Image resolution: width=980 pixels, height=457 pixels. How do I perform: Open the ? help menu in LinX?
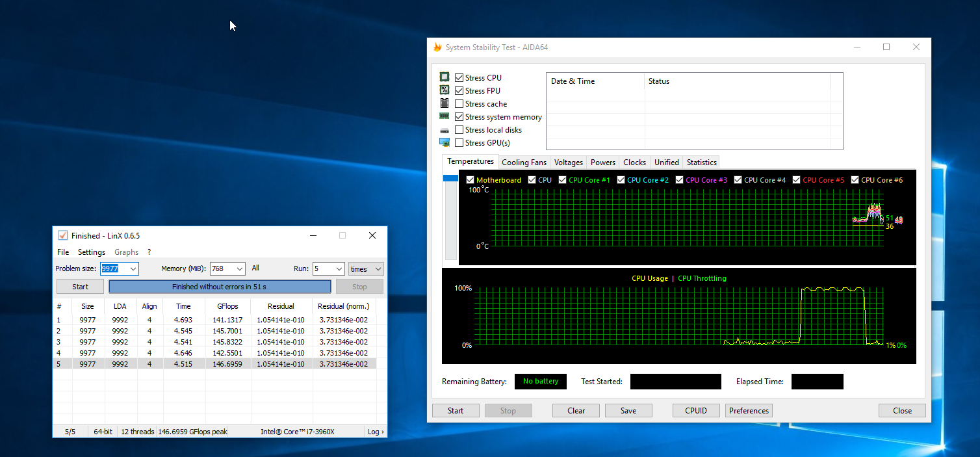(x=149, y=252)
